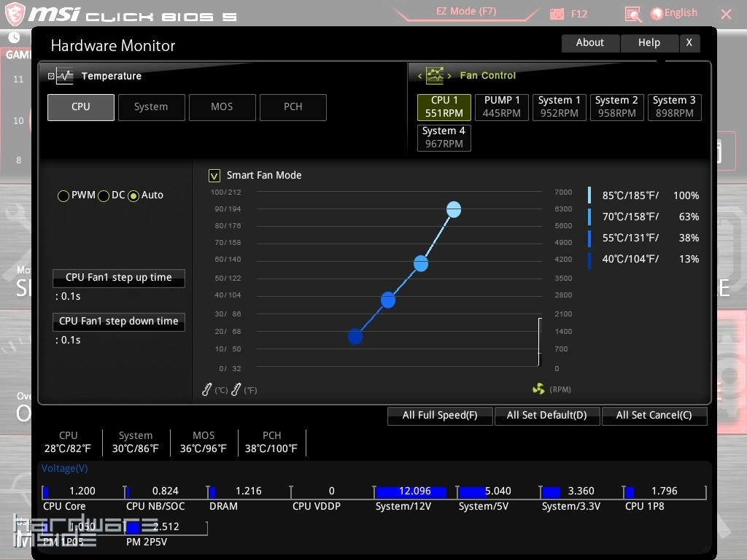Viewport: 747px width, 560px height.
Task: Click the F12 screenshot camera icon
Action: point(557,14)
